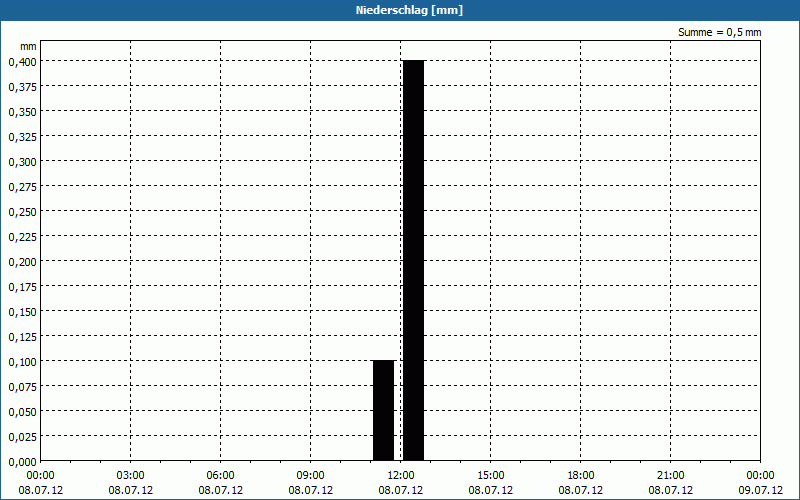Click the 0,075 y-axis value

click(x=22, y=387)
